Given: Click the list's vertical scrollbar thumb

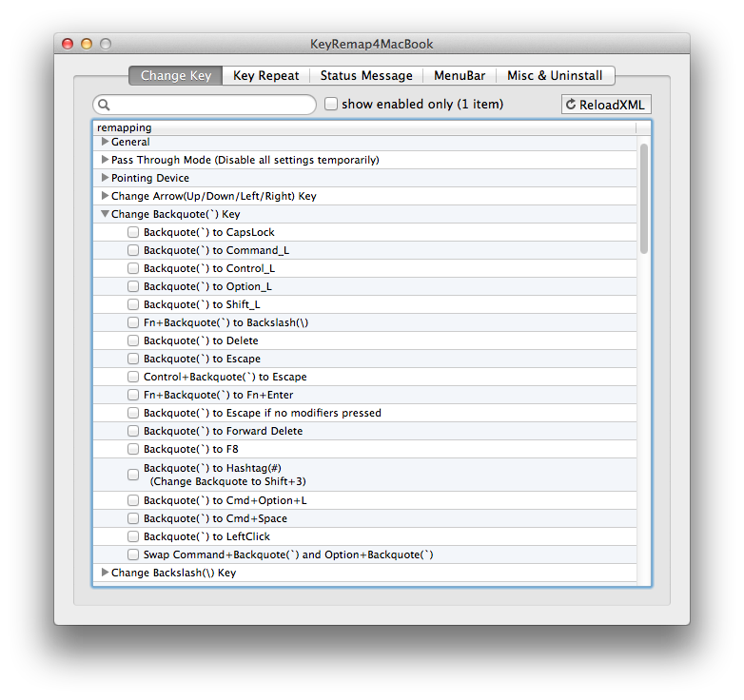Looking at the screenshot, I should [644, 199].
